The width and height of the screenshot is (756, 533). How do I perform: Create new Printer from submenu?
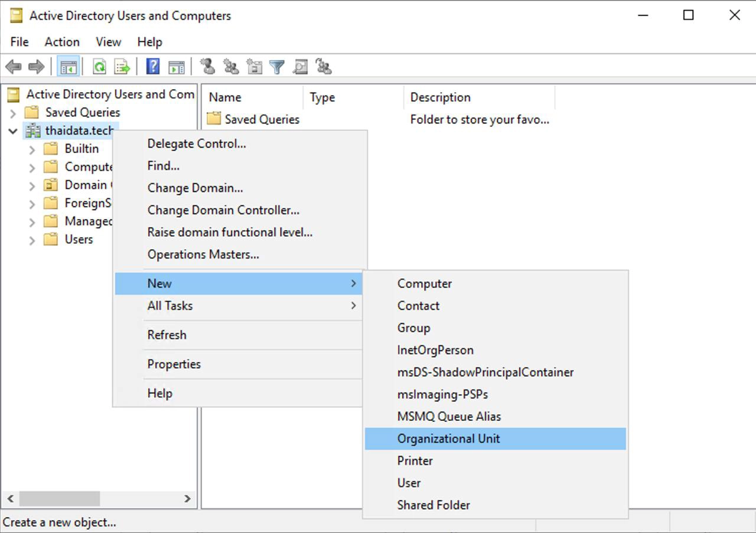(x=495, y=461)
